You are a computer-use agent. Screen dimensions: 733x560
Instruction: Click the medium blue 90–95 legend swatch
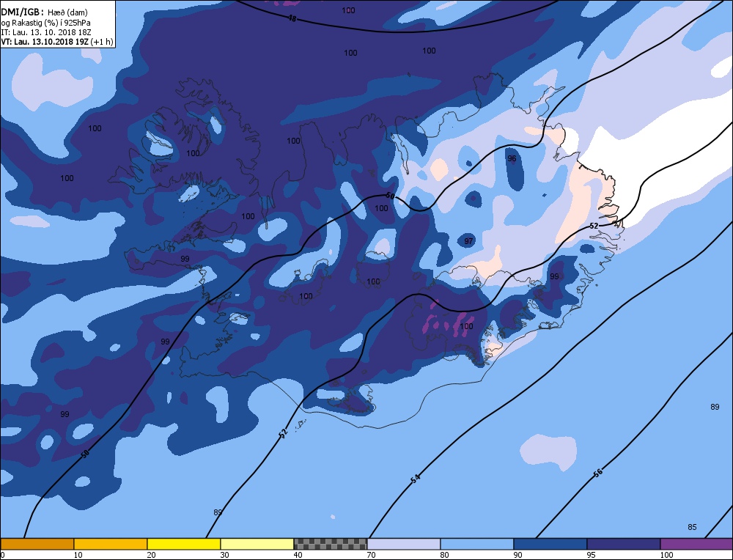[x=550, y=544]
